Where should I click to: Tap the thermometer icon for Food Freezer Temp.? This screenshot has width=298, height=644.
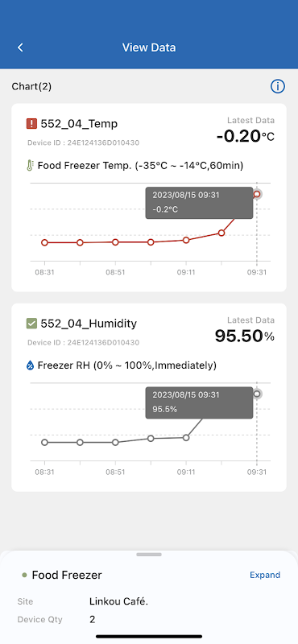[30, 166]
